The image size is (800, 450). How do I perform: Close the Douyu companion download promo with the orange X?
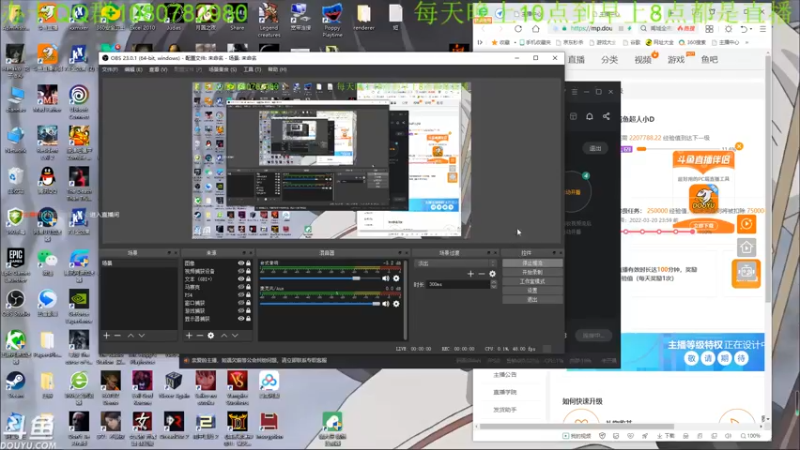point(739,146)
